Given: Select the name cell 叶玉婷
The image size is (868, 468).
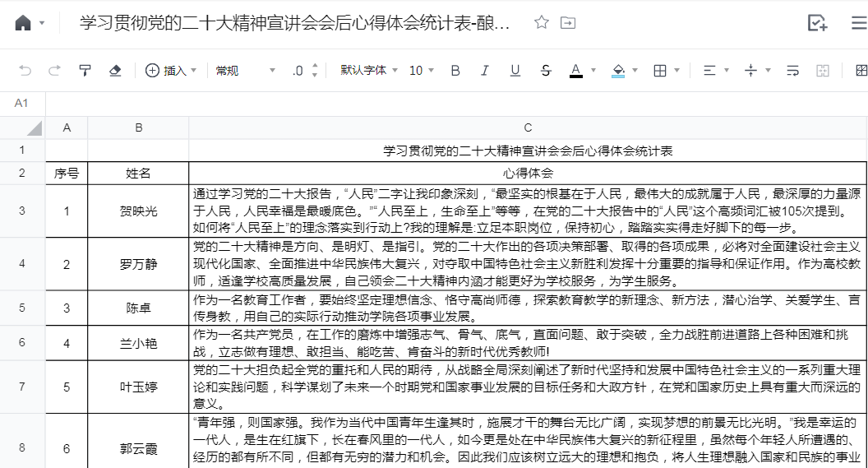Looking at the screenshot, I should click(x=138, y=387).
